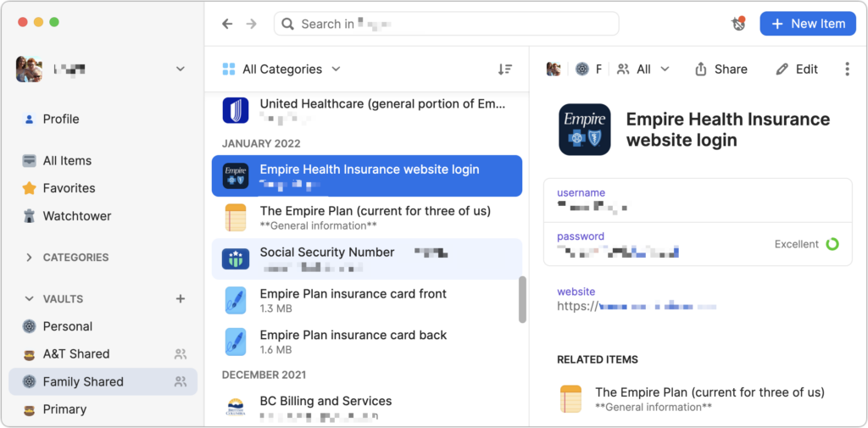Click the Edit button
This screenshot has width=868, height=428.
(798, 69)
